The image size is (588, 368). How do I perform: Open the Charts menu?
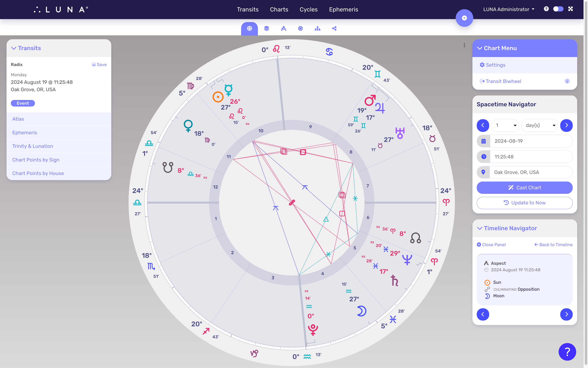(279, 9)
